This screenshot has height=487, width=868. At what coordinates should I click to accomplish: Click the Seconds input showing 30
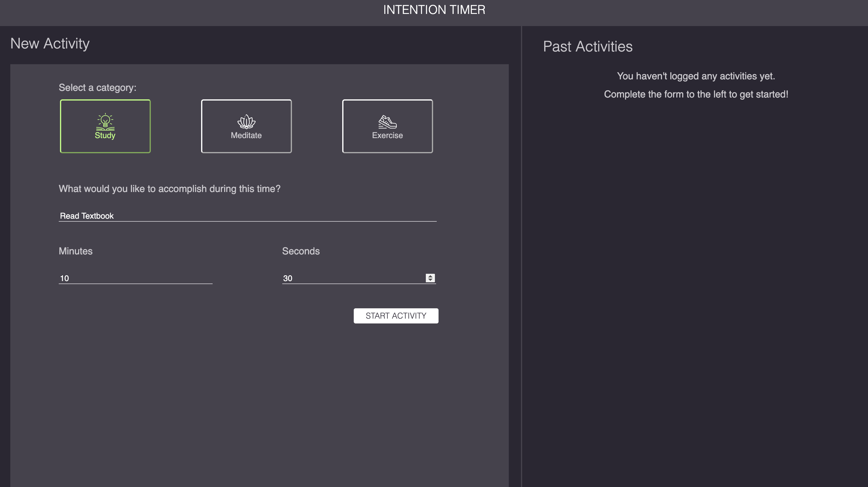337,278
